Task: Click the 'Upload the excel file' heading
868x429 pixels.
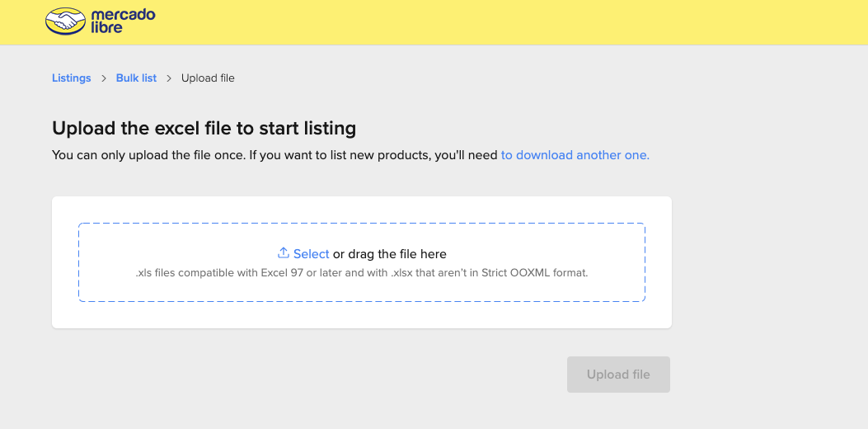Action: click(204, 129)
